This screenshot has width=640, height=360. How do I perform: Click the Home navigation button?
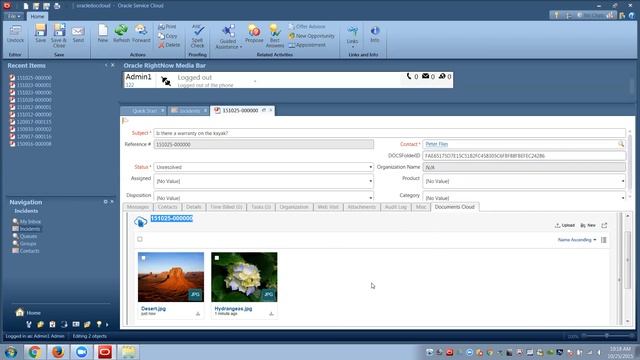pos(28,313)
